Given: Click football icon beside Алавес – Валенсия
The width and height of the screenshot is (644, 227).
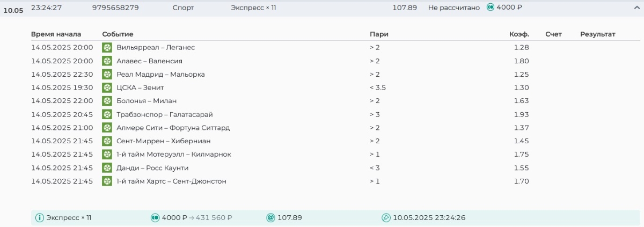Looking at the screenshot, I should click(107, 61).
